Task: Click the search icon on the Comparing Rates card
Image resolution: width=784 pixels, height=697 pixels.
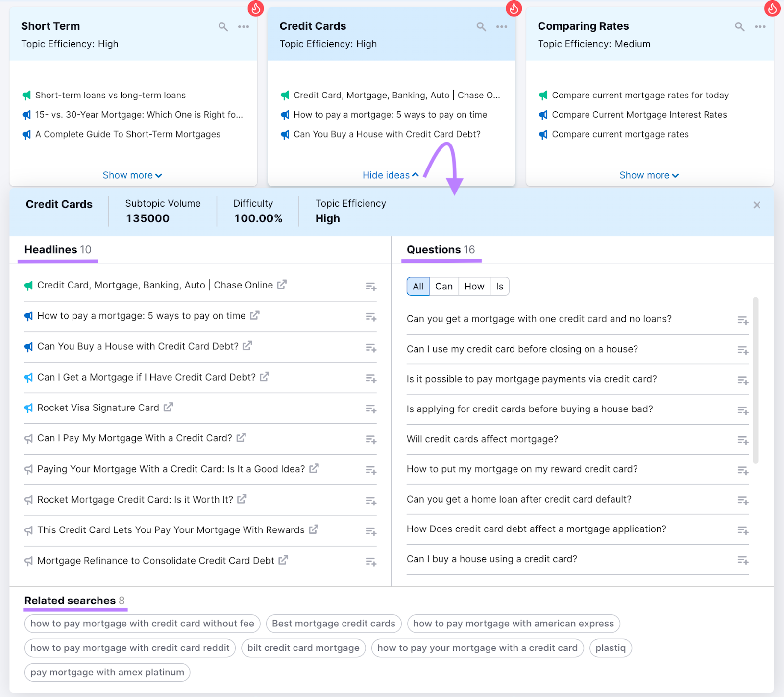Action: tap(739, 26)
